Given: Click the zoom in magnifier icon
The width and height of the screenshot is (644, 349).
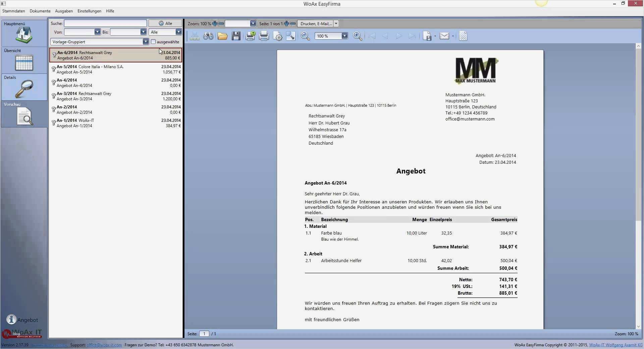Looking at the screenshot, I should (357, 36).
